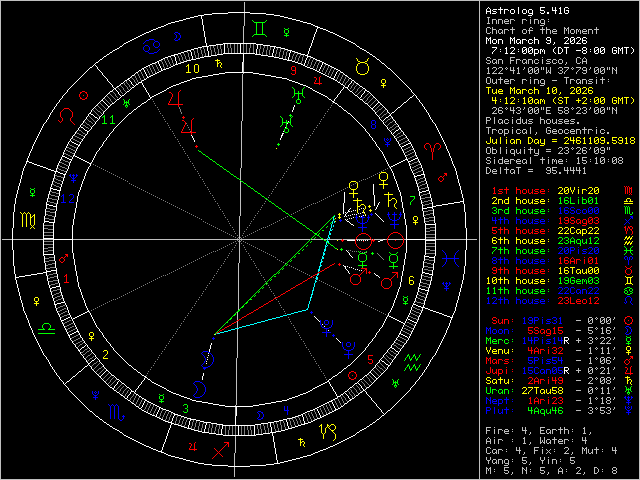Select the 'Merc' planet position row
Viewport: 640px width, 480px height.
tap(548, 341)
